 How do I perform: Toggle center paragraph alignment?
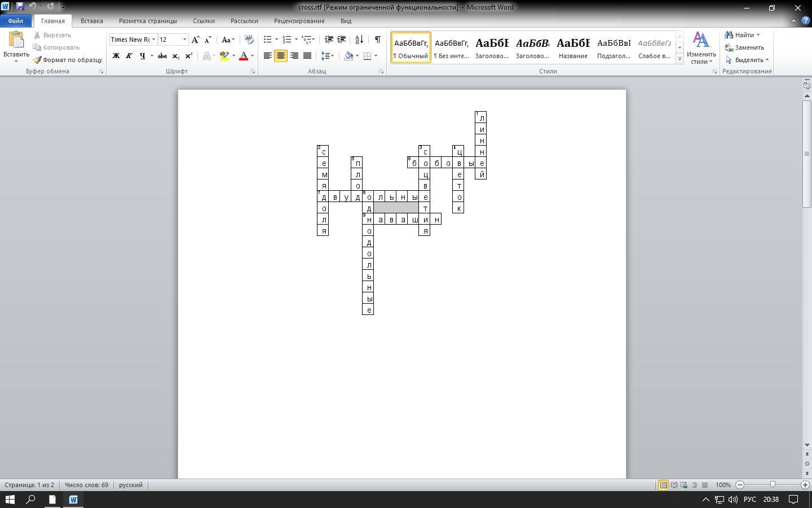pos(280,56)
